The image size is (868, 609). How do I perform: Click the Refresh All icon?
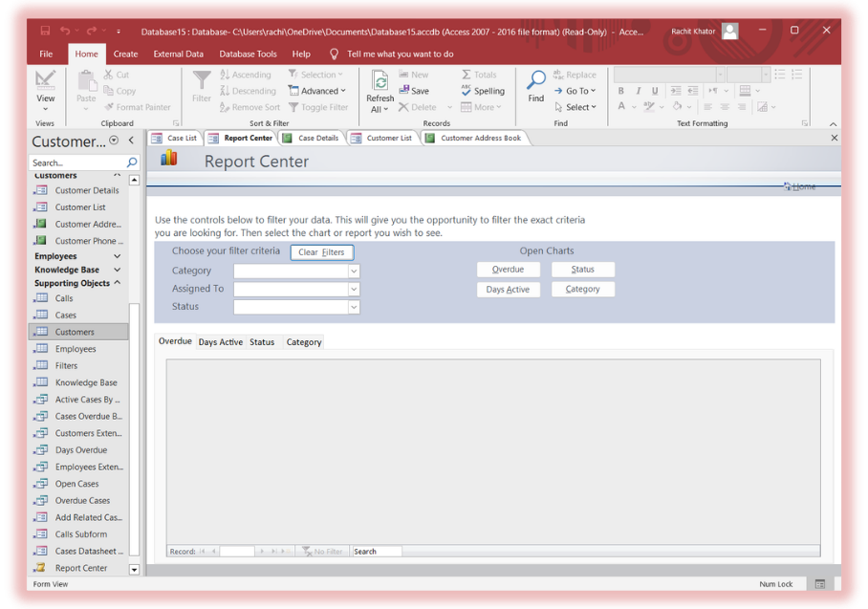pos(380,81)
